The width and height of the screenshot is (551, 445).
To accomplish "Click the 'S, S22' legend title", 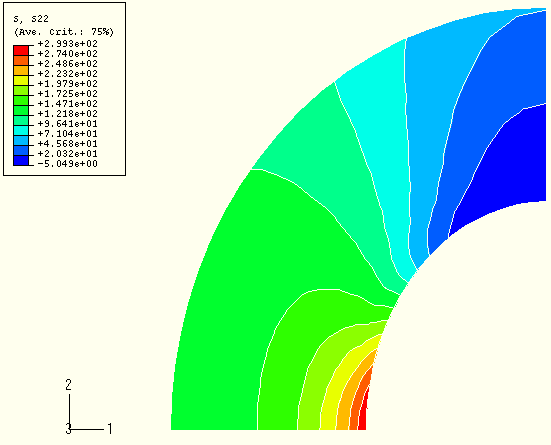I will coord(31,18).
